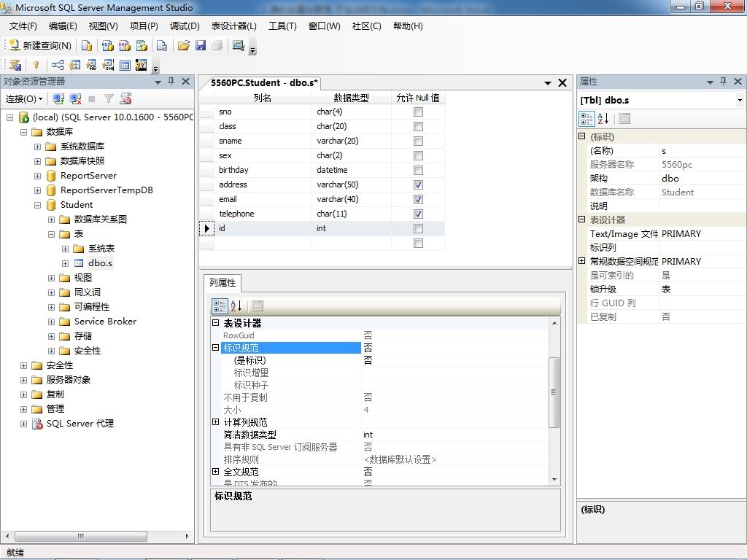Open the 表设计器(L) menu

point(234,26)
